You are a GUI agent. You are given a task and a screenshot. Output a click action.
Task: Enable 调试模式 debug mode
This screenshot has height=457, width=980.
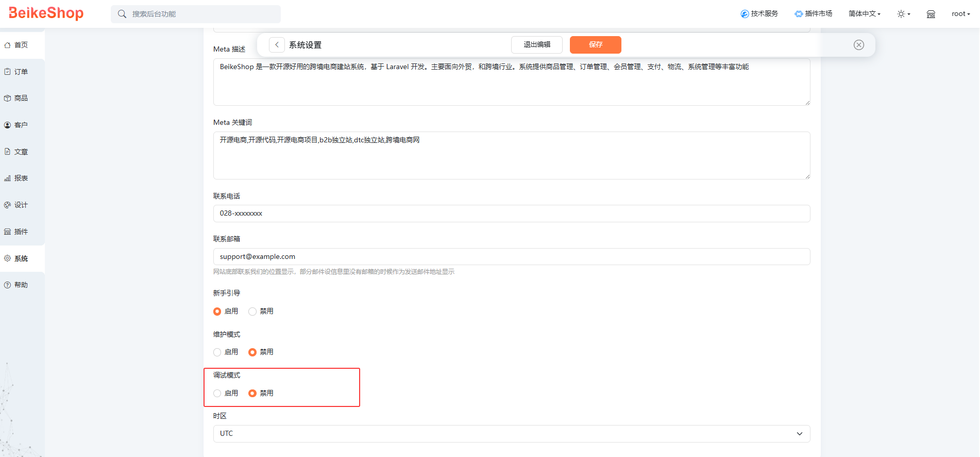pos(217,394)
